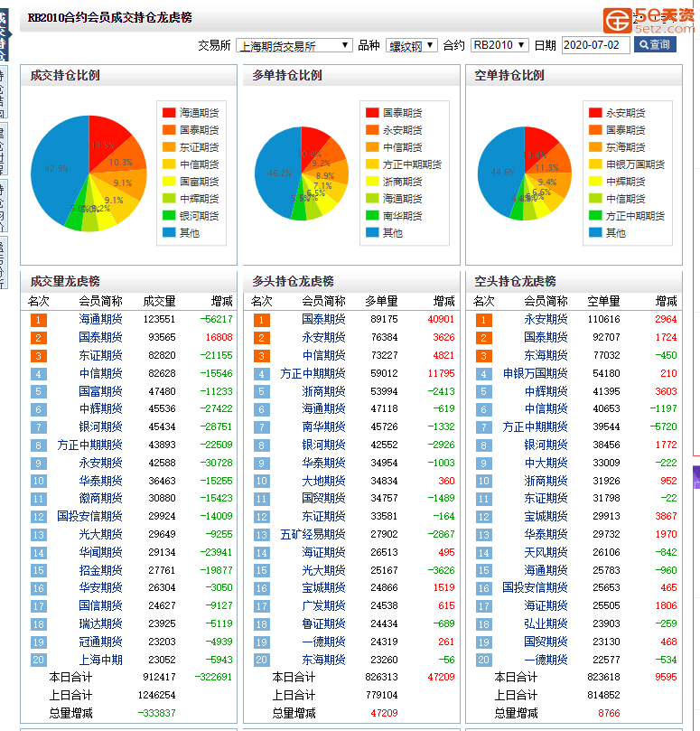Click the 42.9% blue slice of 成交持仓比例 pie
The height and width of the screenshot is (731, 700).
55,169
